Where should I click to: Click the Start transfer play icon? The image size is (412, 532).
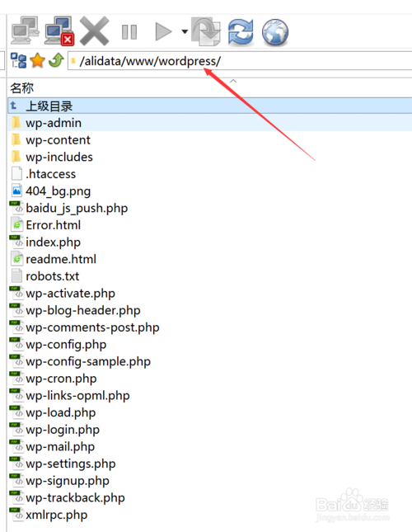163,31
